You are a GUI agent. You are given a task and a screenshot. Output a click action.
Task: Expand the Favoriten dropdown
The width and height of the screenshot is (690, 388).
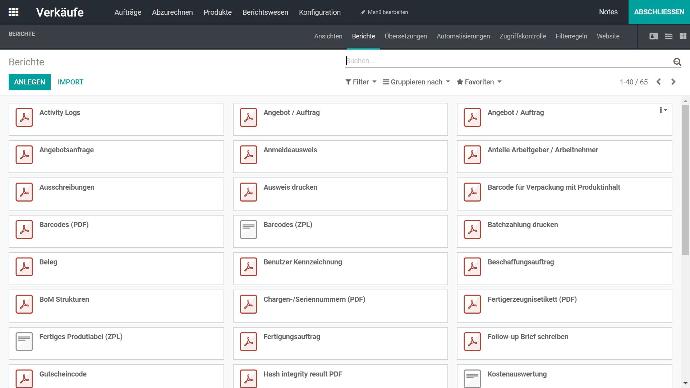pyautogui.click(x=479, y=82)
